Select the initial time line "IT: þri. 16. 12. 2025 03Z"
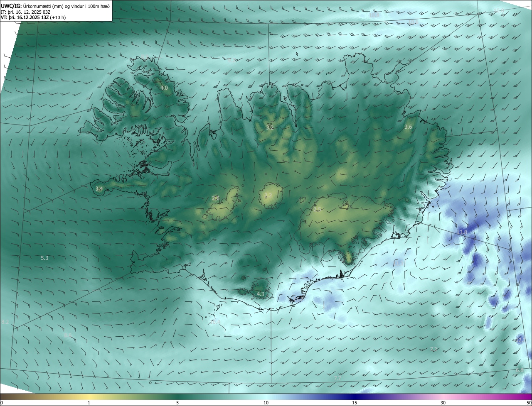Screen dimensions: 532x406 click(x=26, y=12)
